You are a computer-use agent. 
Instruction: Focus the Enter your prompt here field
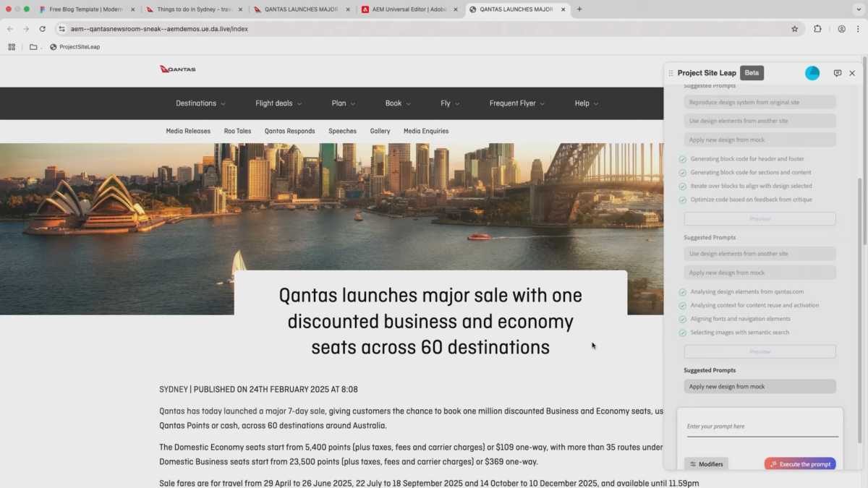point(762,427)
